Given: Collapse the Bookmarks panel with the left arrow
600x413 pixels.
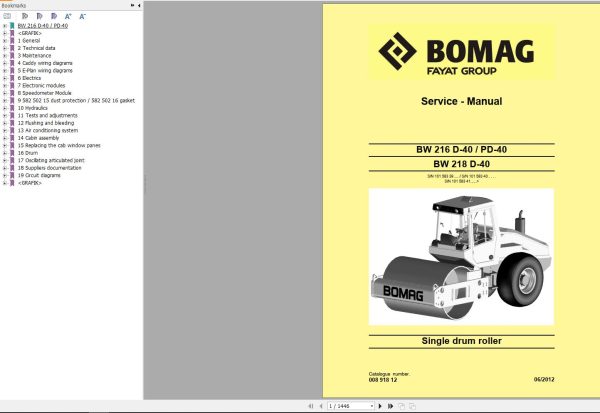Looking at the screenshot, I should [x=139, y=5].
